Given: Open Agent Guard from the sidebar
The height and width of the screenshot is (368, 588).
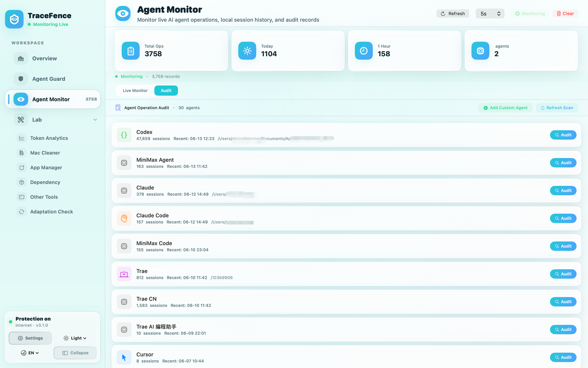Looking at the screenshot, I should pos(53,79).
